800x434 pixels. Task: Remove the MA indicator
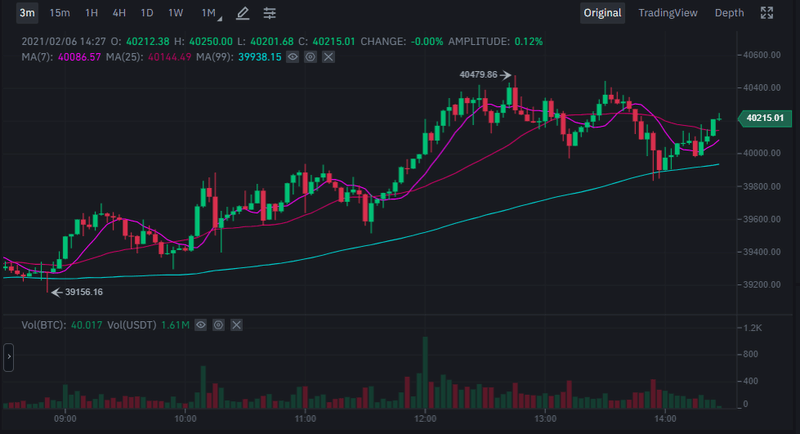coord(328,57)
